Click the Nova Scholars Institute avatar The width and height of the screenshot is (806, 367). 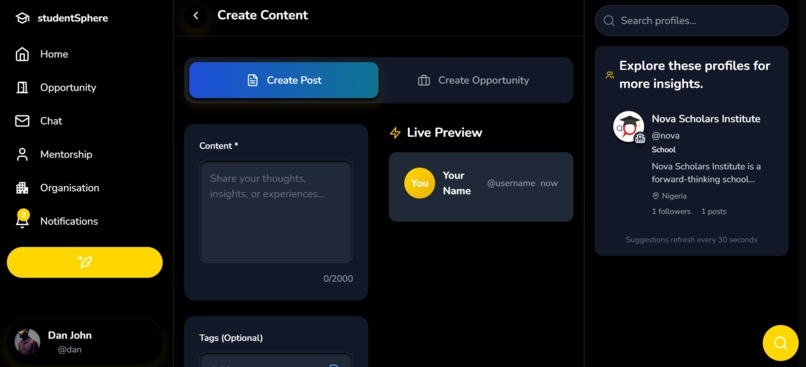click(629, 126)
